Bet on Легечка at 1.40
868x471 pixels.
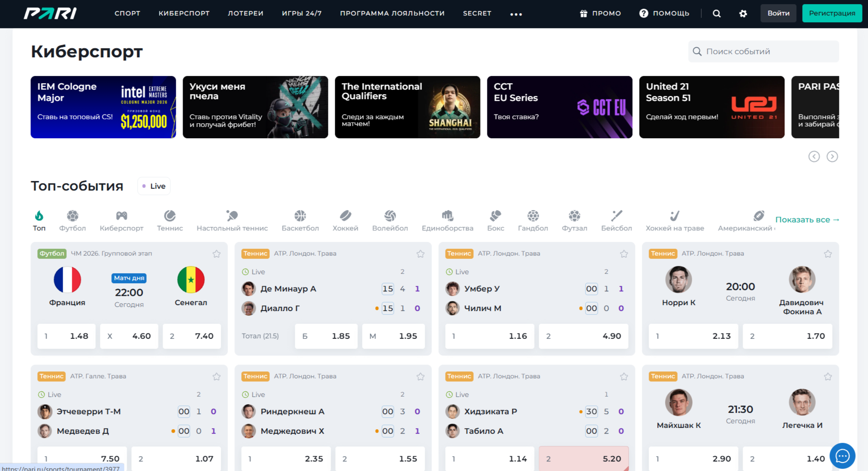(x=787, y=458)
